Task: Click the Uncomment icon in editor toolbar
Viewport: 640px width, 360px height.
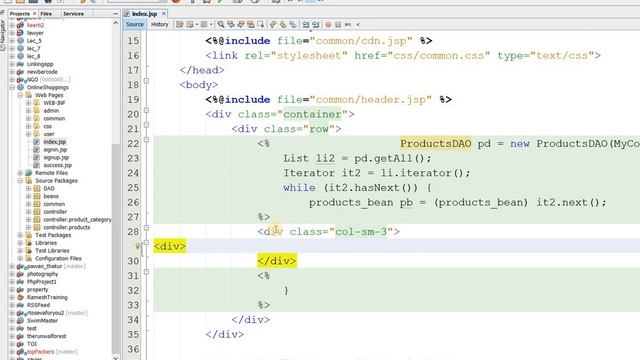Action: [358, 24]
